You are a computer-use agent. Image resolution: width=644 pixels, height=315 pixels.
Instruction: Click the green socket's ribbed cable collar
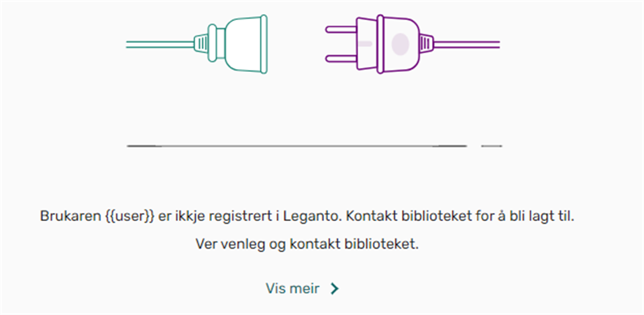coord(203,44)
